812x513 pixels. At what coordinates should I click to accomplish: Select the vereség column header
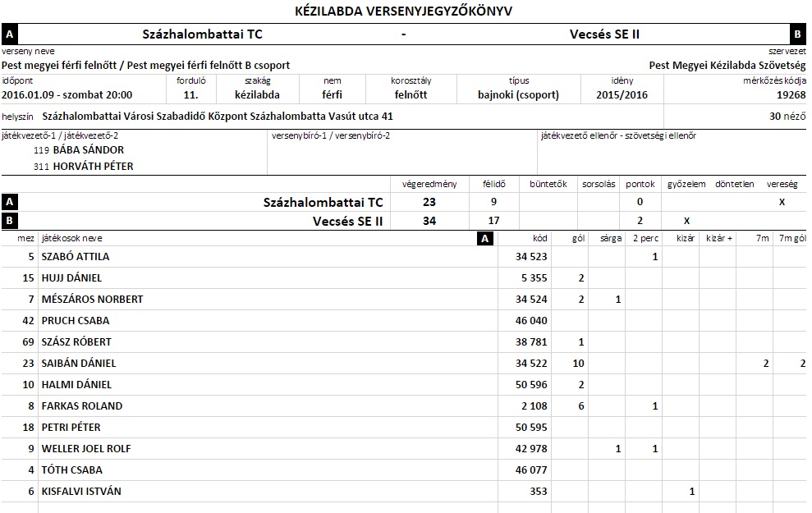(x=782, y=185)
